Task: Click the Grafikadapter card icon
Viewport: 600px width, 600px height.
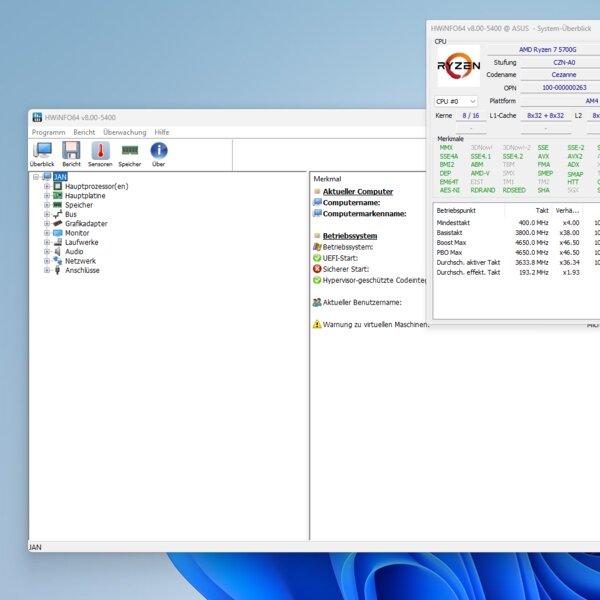Action: coord(57,223)
